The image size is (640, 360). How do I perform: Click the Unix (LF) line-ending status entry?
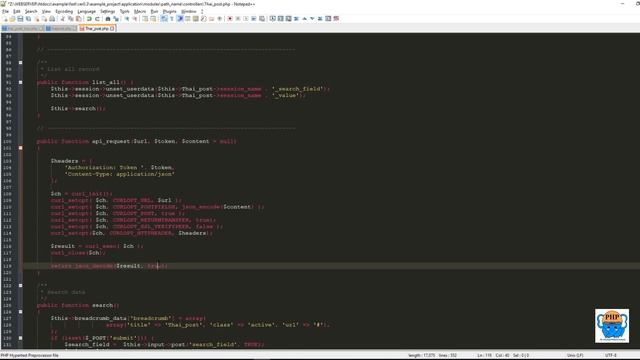pos(575,356)
